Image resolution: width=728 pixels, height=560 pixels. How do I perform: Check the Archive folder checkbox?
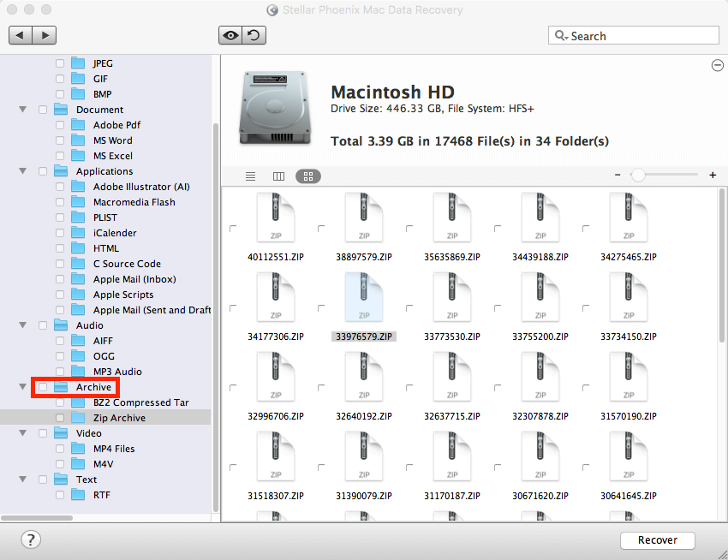(43, 387)
